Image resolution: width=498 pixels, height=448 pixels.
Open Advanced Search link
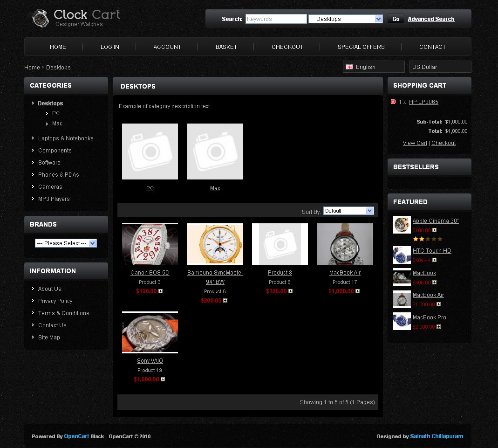(431, 19)
